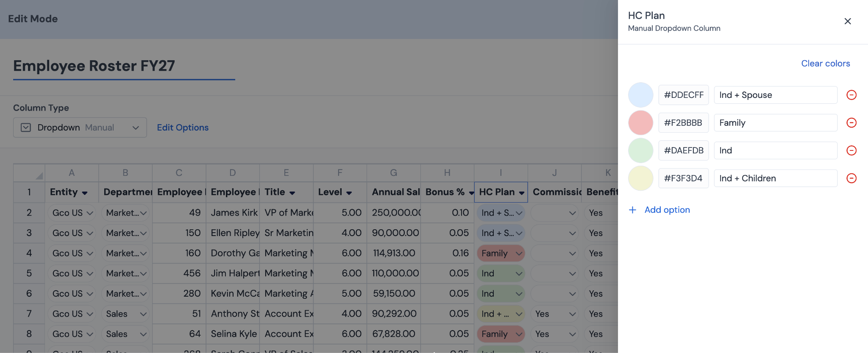Open the light blue color swatch for Ind + Spouse
This screenshot has height=353, width=868.
(x=640, y=95)
